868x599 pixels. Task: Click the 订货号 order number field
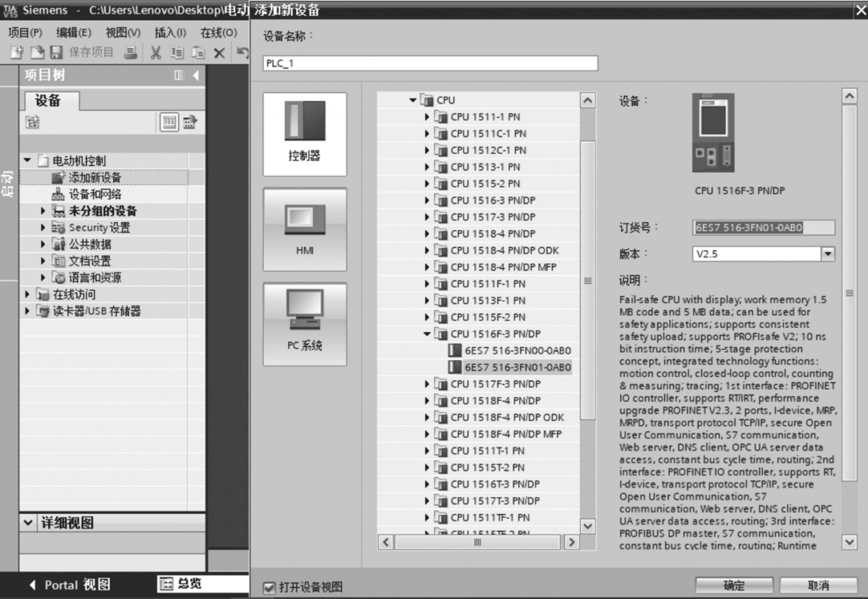(x=763, y=228)
